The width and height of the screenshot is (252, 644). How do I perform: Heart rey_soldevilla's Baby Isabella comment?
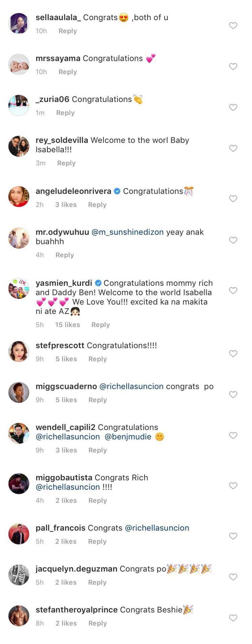click(x=233, y=148)
